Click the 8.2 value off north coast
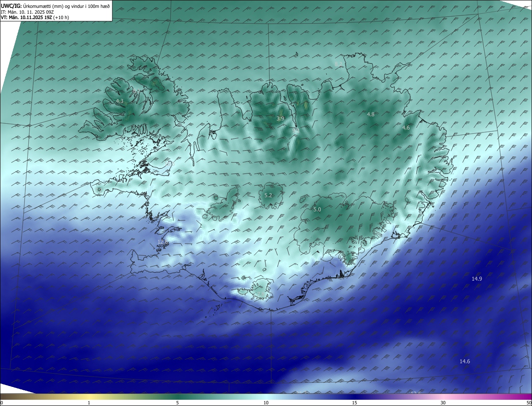Screen dimensions: 532x406 (x=338, y=64)
